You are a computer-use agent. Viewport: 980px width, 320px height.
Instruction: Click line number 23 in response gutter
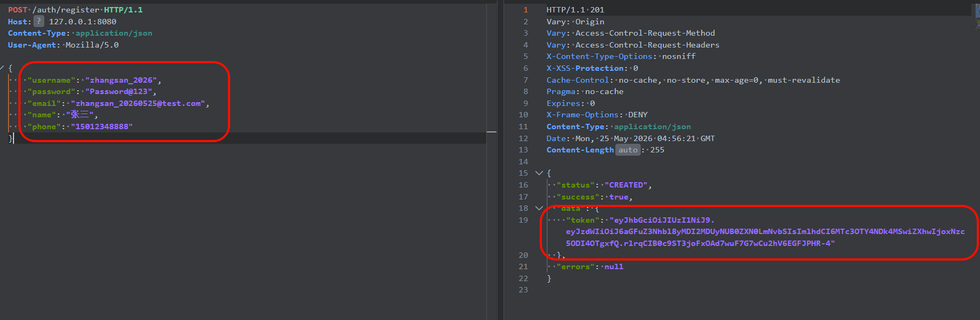(523, 290)
